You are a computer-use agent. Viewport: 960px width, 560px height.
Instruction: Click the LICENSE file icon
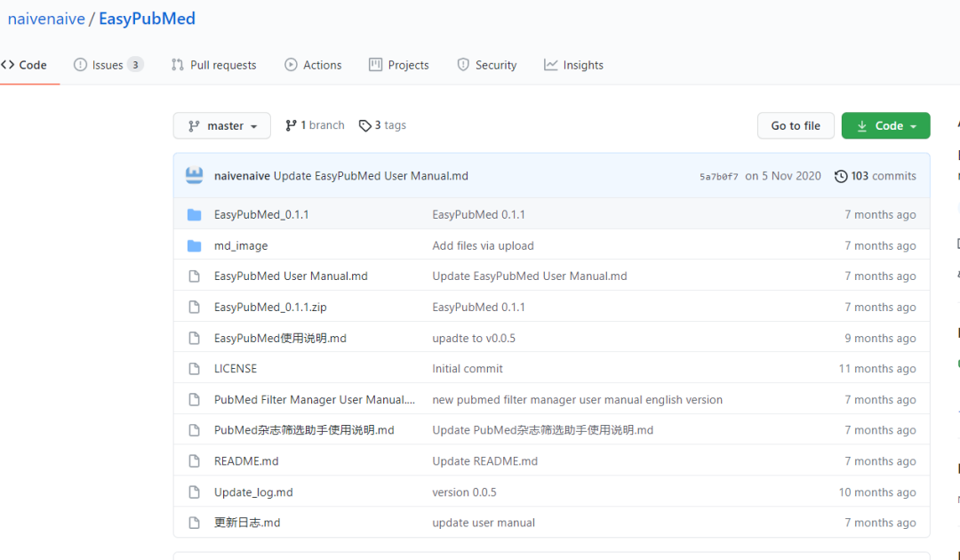point(194,368)
